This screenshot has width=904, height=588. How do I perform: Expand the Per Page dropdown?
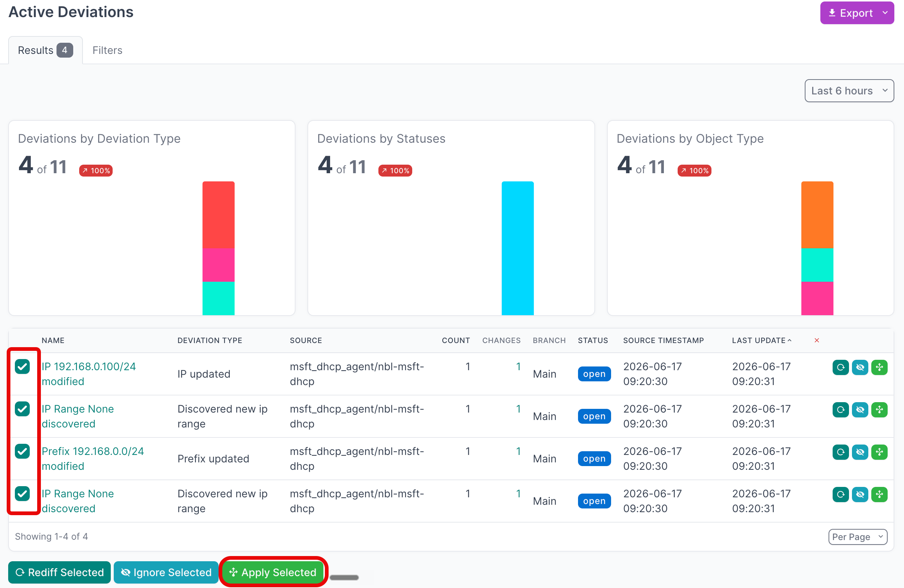(858, 537)
